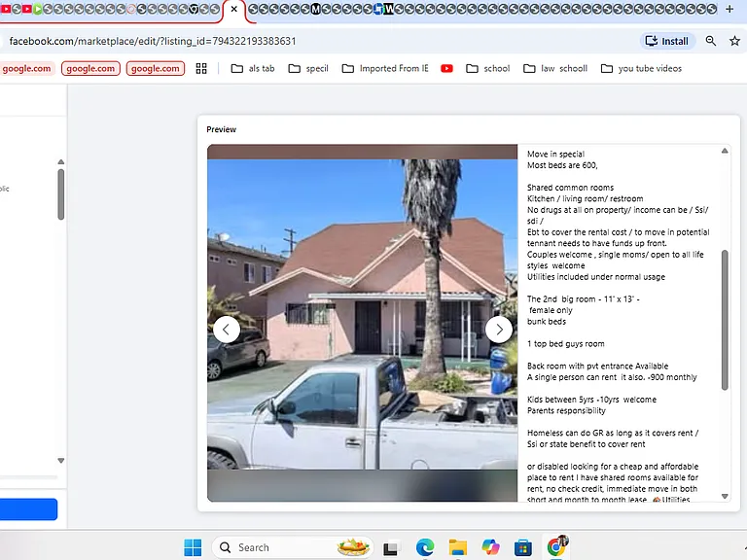The height and width of the screenshot is (560, 747).
Task: Open File Explorer from the taskbar
Action: pyautogui.click(x=458, y=547)
